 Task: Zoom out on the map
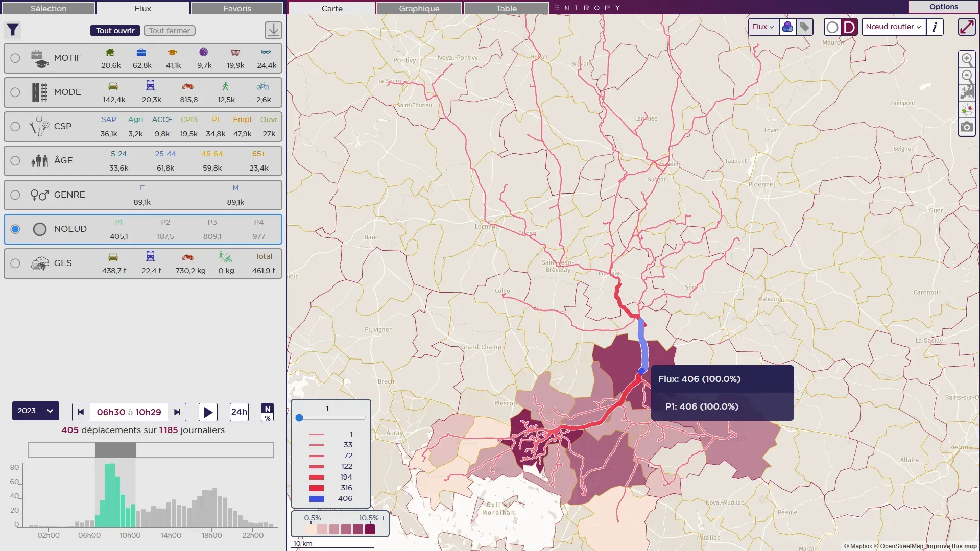tap(967, 76)
